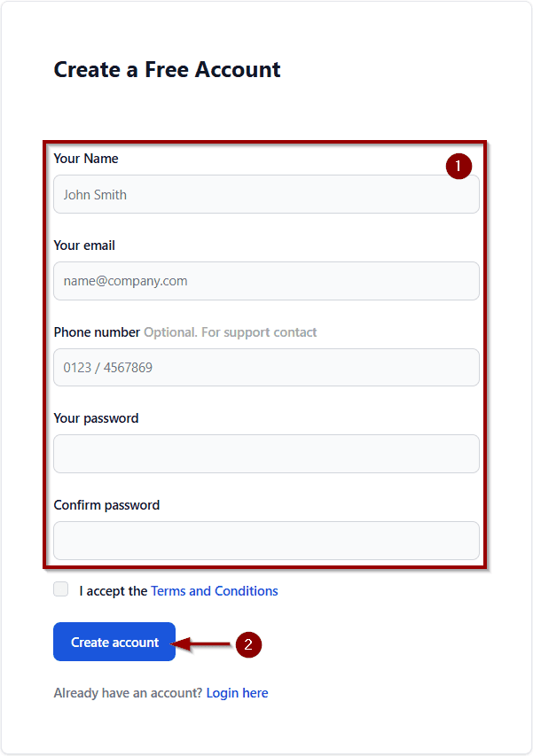This screenshot has width=533, height=756.
Task: Click the Confirm password label
Action: click(x=106, y=505)
